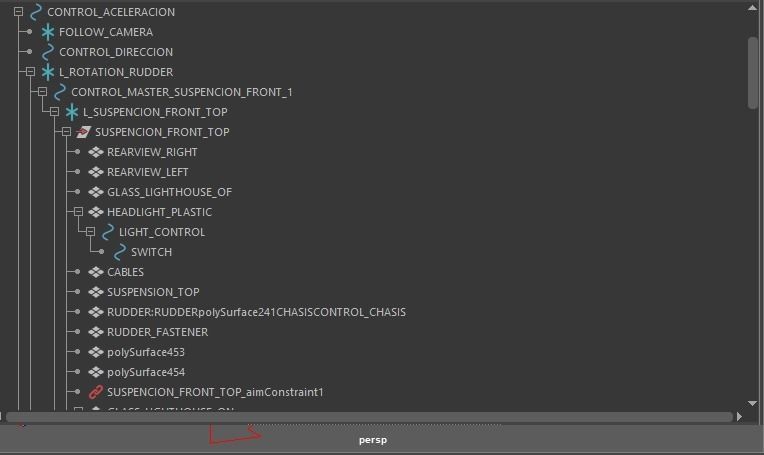Click the SUSPENCION_FRONT_TOP transform icon
764x455 pixels.
pyautogui.click(x=83, y=132)
